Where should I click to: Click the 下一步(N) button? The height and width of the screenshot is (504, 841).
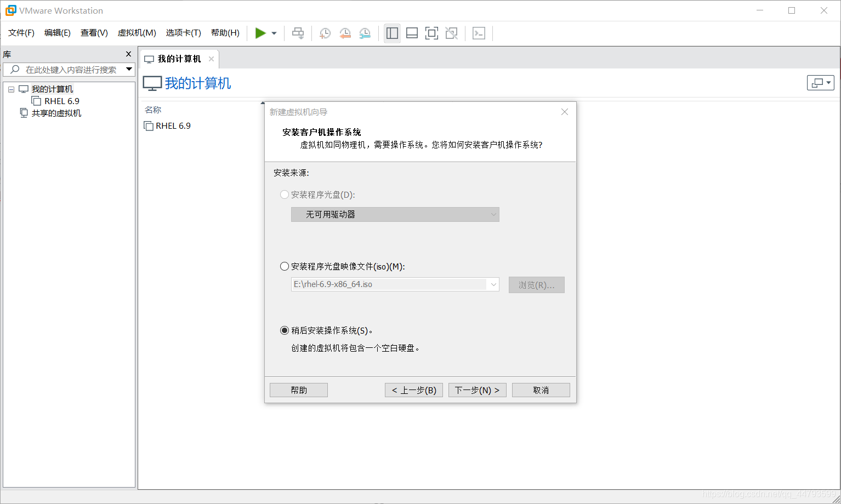pos(477,390)
